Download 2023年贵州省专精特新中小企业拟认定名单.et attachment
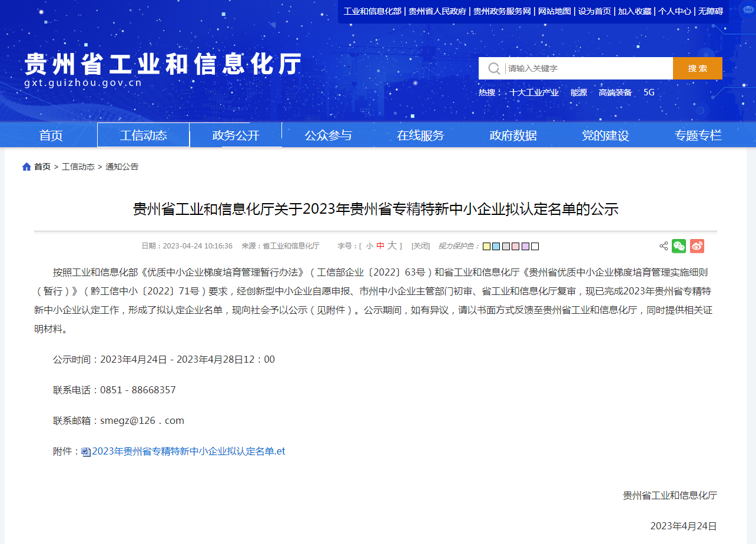 pyautogui.click(x=188, y=452)
